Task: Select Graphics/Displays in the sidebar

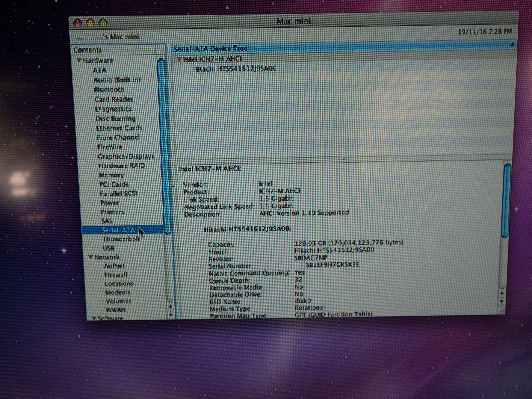Action: pos(126,157)
